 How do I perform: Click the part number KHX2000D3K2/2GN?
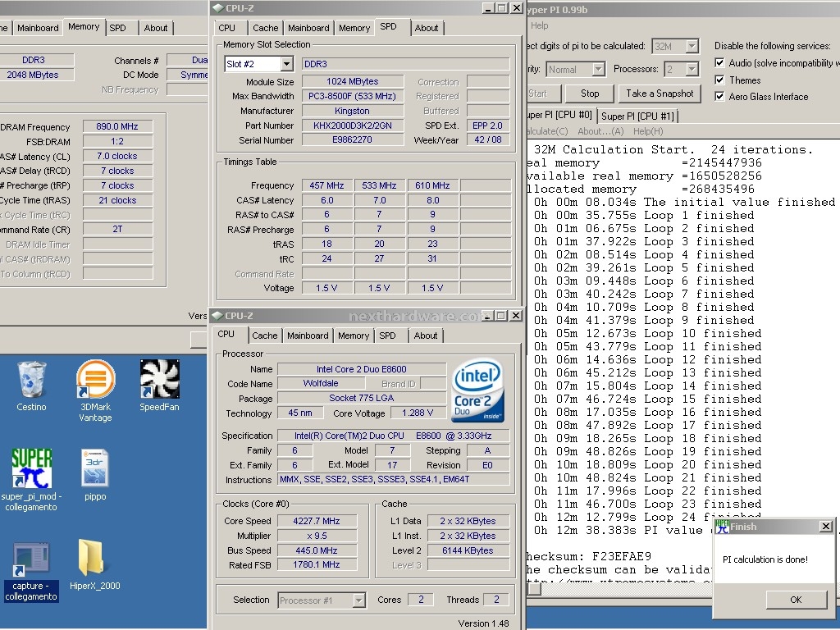pyautogui.click(x=353, y=126)
